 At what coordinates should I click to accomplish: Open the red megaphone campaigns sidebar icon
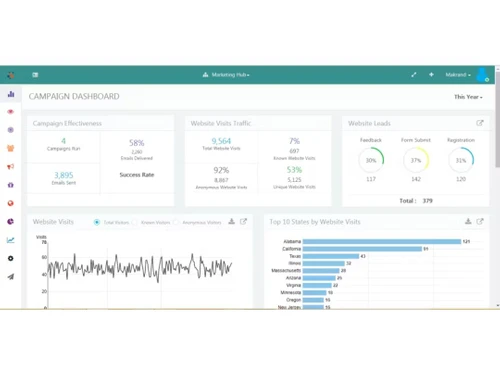11,166
